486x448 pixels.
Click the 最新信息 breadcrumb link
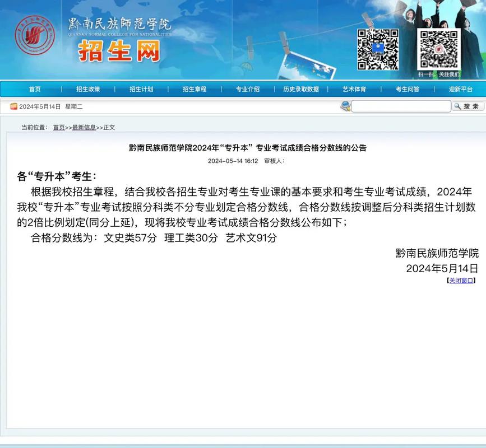coord(84,127)
